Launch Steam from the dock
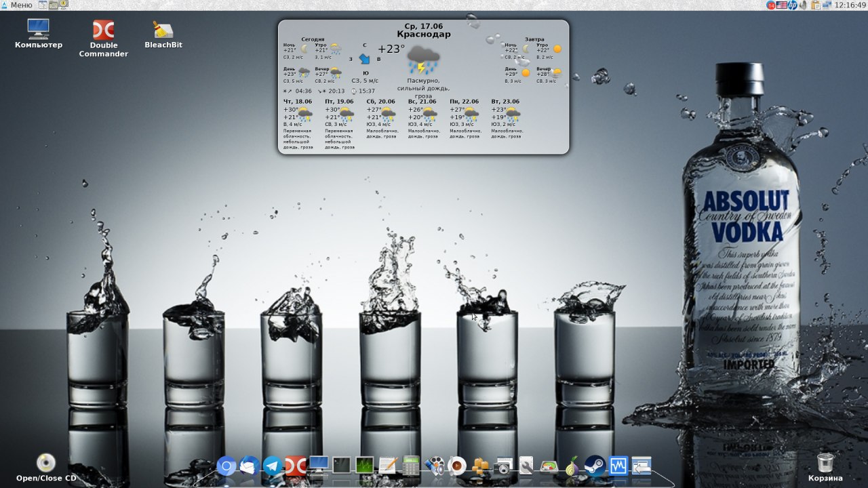The height and width of the screenshot is (488, 868). pyautogui.click(x=595, y=466)
